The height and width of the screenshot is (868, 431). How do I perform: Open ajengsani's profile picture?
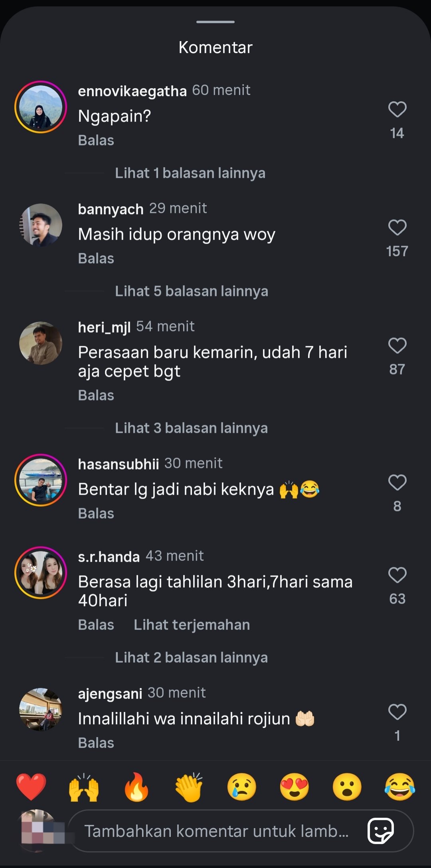point(41,709)
